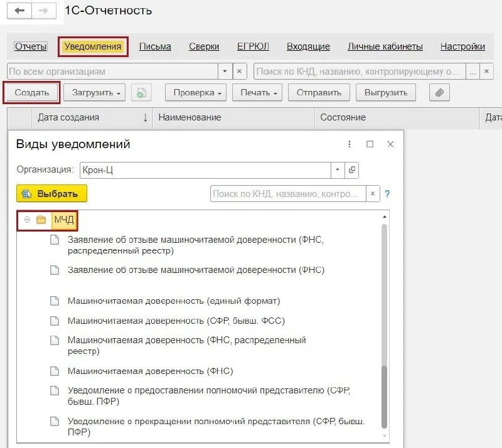Go forward with the right arrow button
The height and width of the screenshot is (448, 502).
44,11
